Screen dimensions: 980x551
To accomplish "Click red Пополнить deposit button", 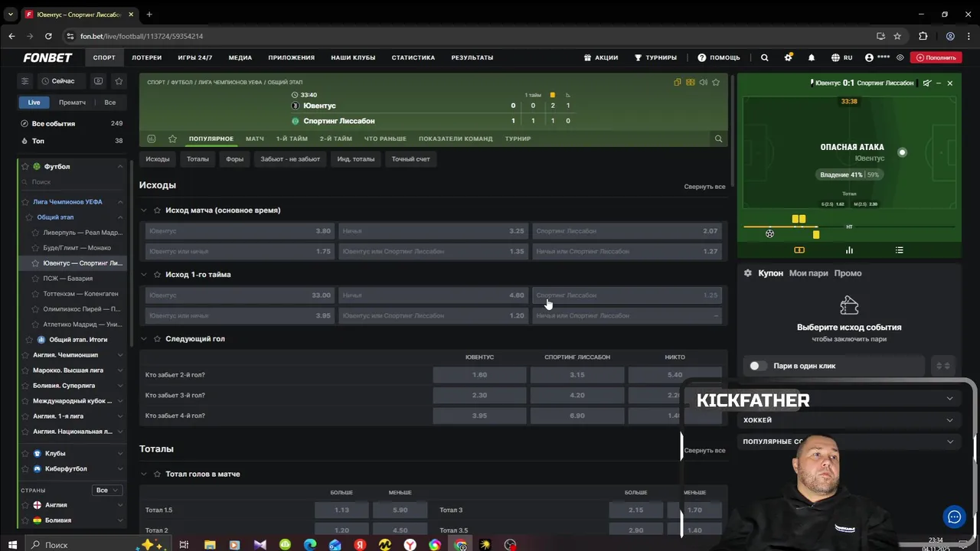I will 936,57.
